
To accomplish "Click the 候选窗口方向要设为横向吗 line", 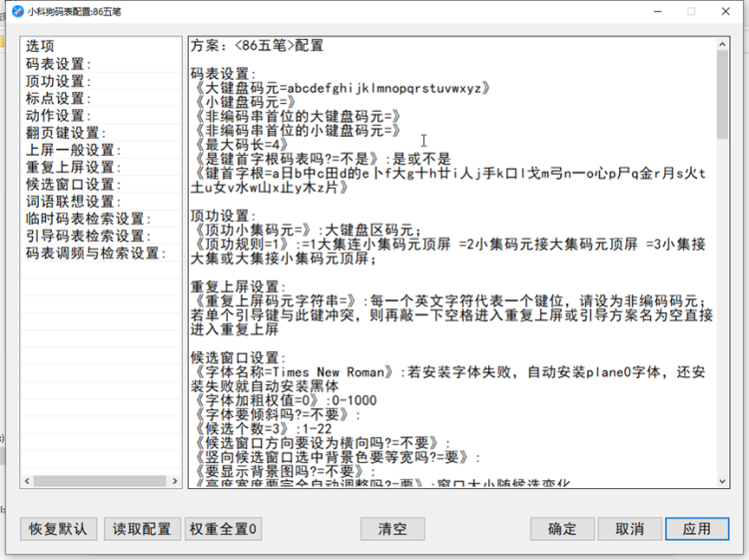I will (322, 443).
